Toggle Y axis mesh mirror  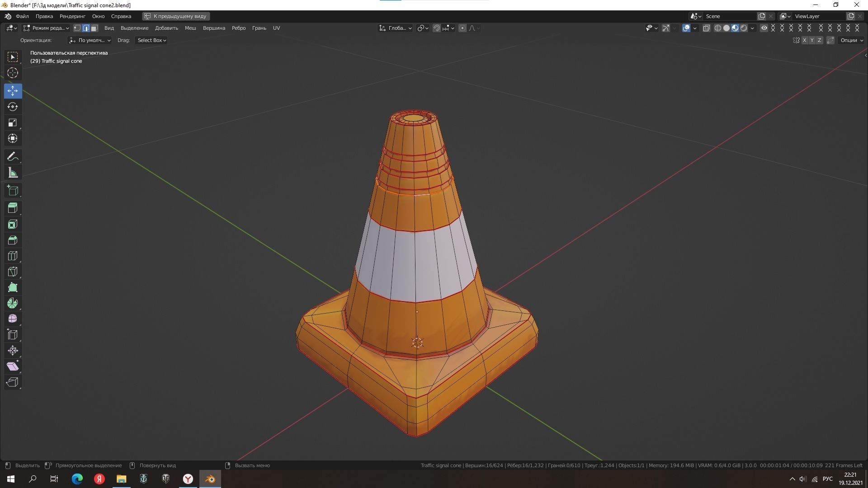(812, 40)
